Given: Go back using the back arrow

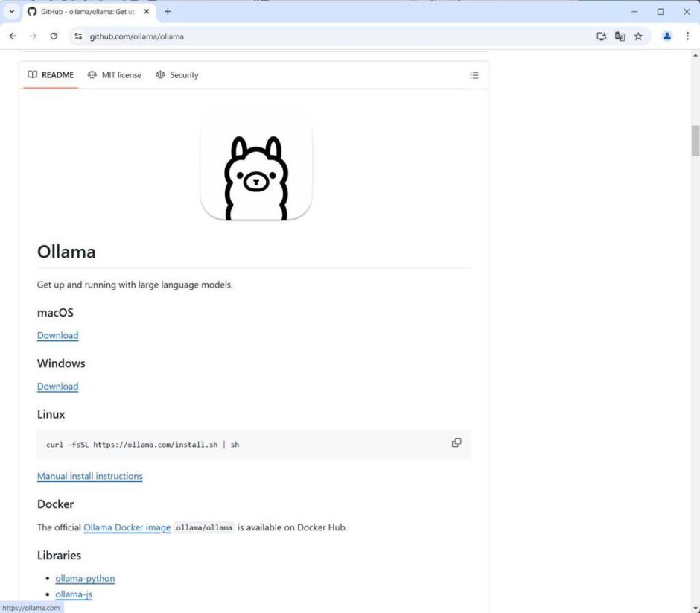Looking at the screenshot, I should pyautogui.click(x=13, y=36).
